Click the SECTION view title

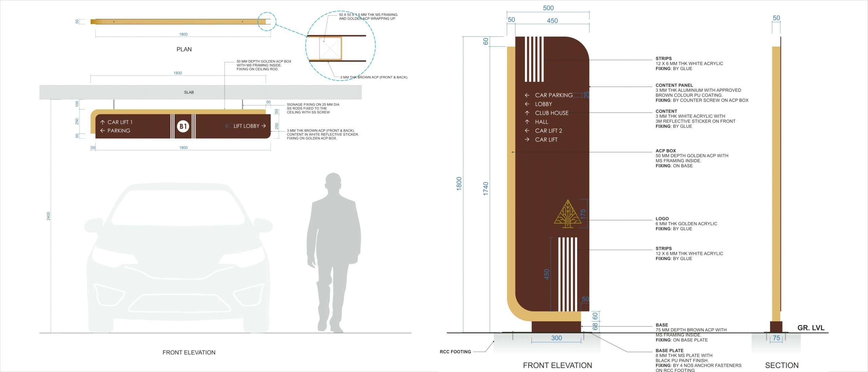coord(782,365)
